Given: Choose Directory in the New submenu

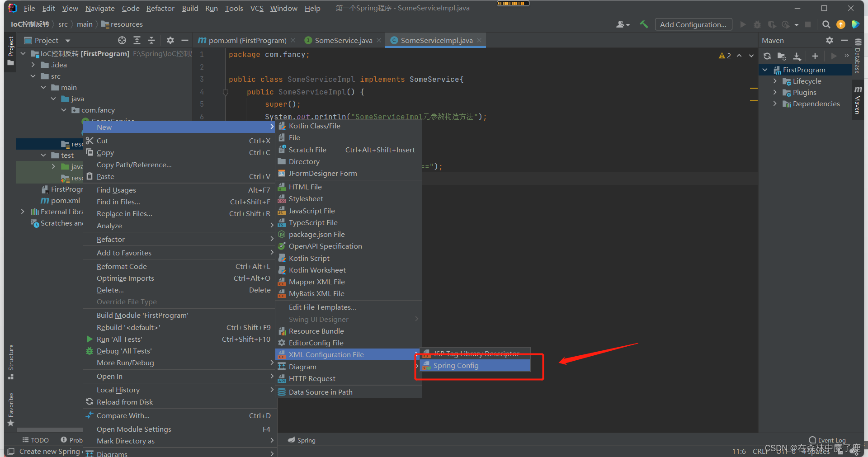Looking at the screenshot, I should pos(349,161).
